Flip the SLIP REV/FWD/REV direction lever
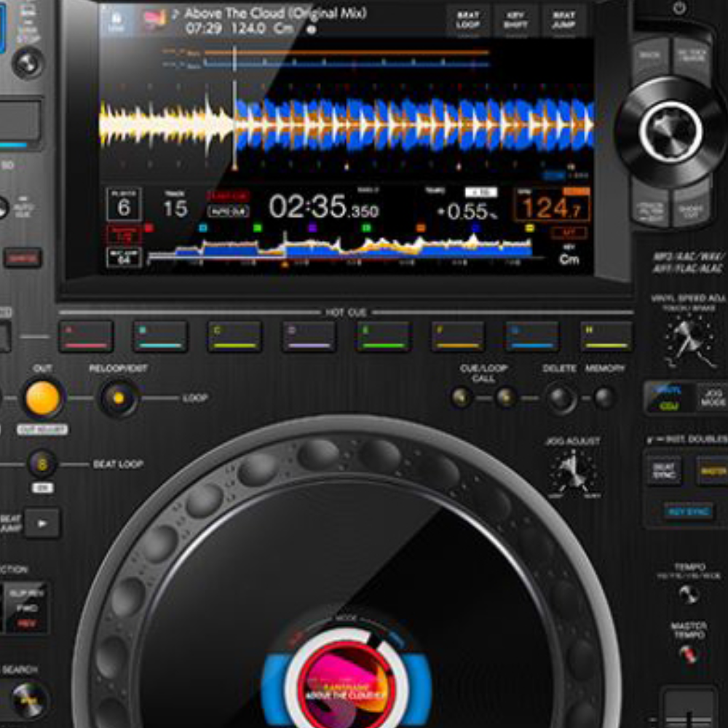The height and width of the screenshot is (728, 728). coord(26,608)
